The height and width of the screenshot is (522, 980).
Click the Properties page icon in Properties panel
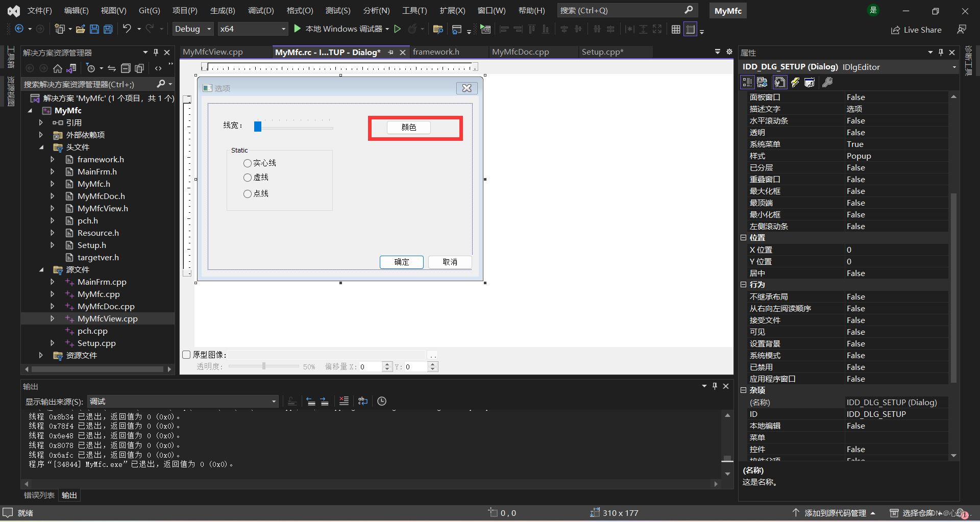pyautogui.click(x=779, y=82)
